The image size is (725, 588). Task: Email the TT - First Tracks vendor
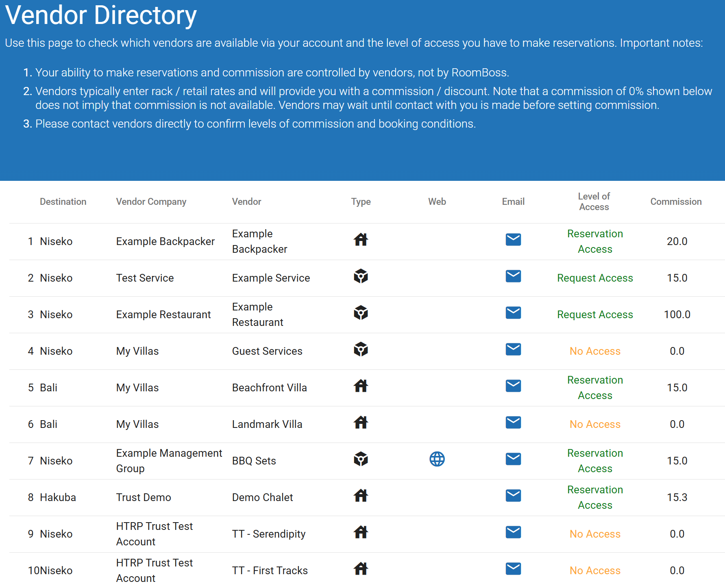pos(513,569)
